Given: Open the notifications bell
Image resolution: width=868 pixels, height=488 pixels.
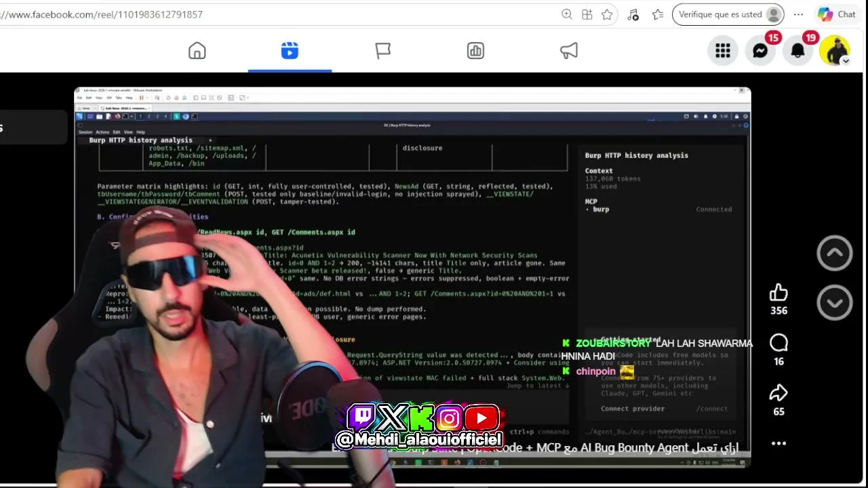Looking at the screenshot, I should click(797, 51).
